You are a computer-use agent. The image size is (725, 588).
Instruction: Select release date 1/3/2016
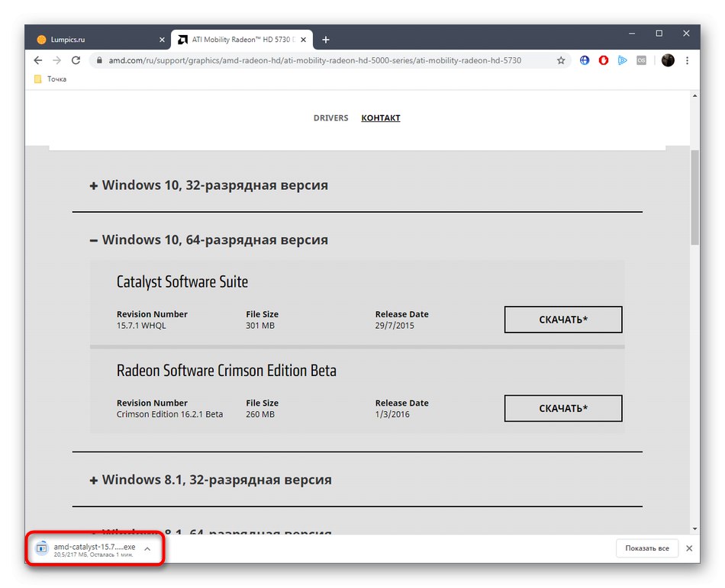point(392,414)
